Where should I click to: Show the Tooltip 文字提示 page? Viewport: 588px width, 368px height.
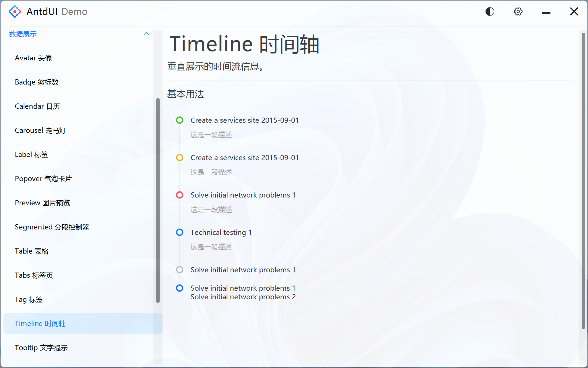coord(41,348)
